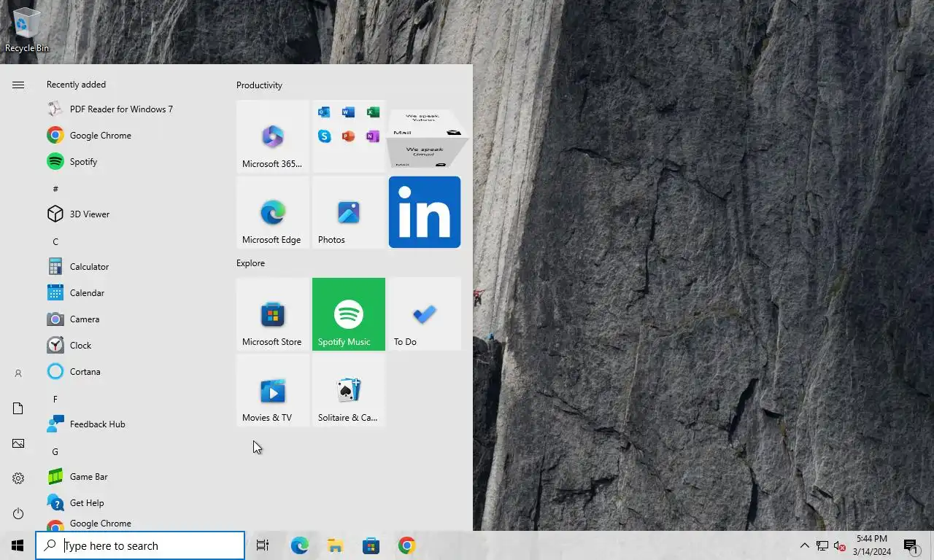The width and height of the screenshot is (934, 560).
Task: Open the Photos tile
Action: [x=349, y=212]
